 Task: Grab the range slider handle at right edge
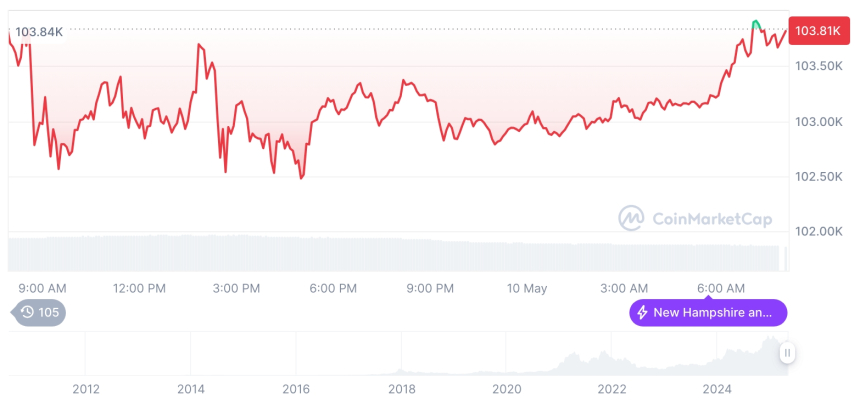tap(788, 353)
